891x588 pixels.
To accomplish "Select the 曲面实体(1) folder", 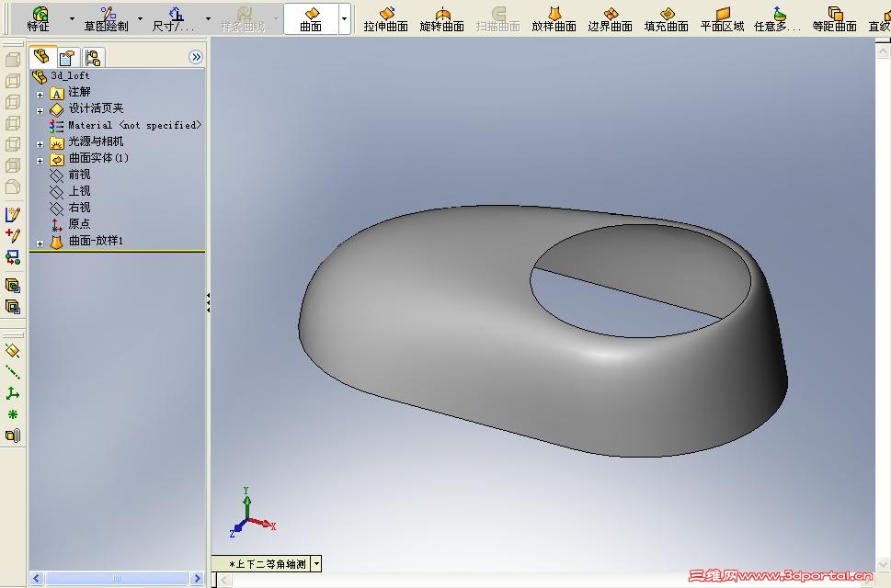I will pyautogui.click(x=89, y=158).
